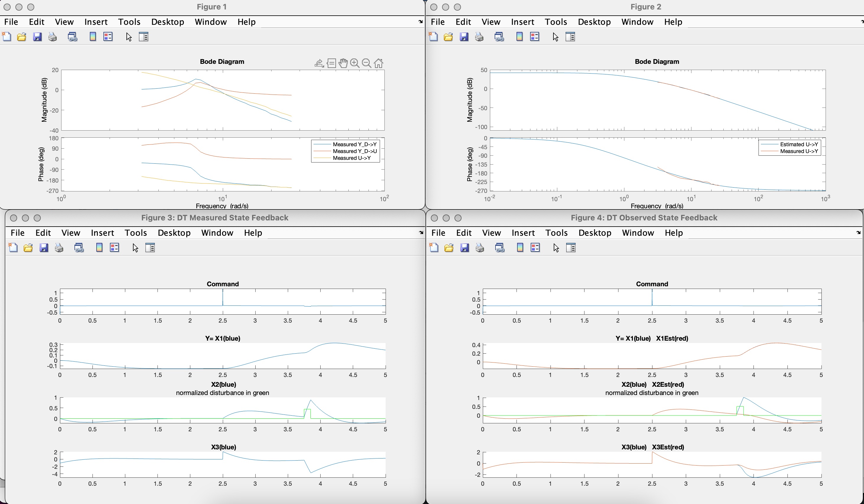Expand the toolbar overflow arrow in Figure 1
864x504 pixels.
[x=420, y=22]
